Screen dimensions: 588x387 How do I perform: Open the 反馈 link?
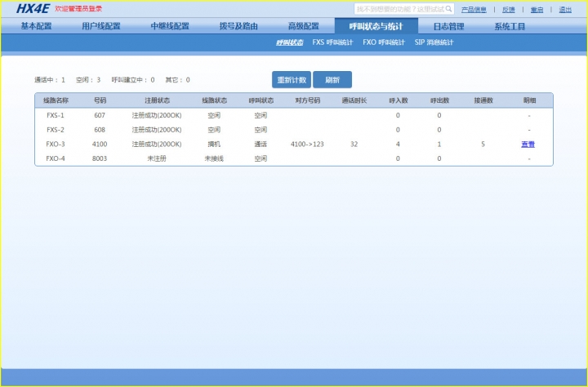(509, 9)
